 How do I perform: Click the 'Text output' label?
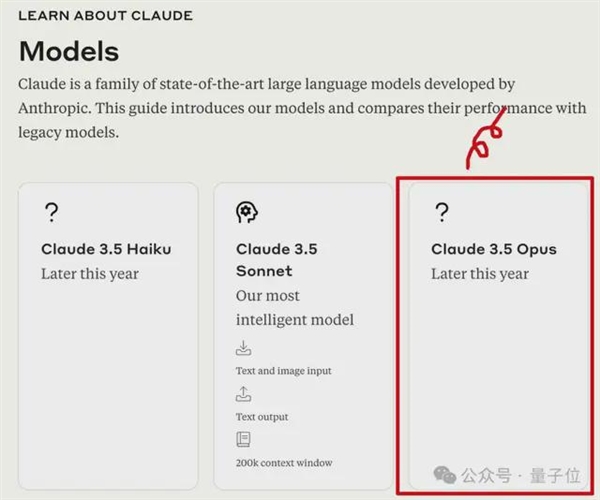coord(262,417)
